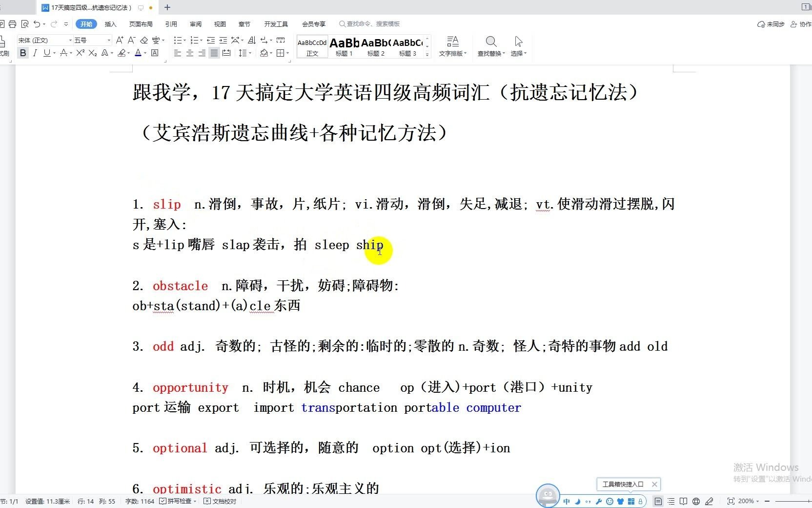The image size is (812, 508).
Task: Open print preview from quick access bar
Action: pos(24,24)
